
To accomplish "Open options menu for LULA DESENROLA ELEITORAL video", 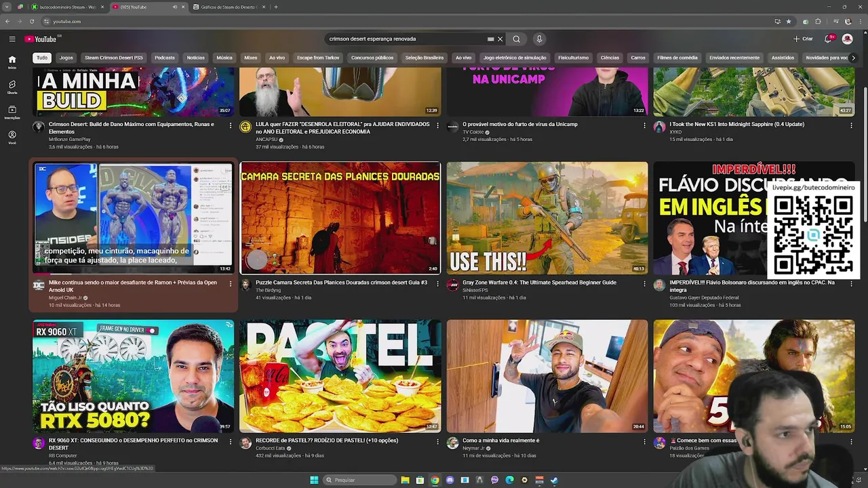I will [437, 125].
